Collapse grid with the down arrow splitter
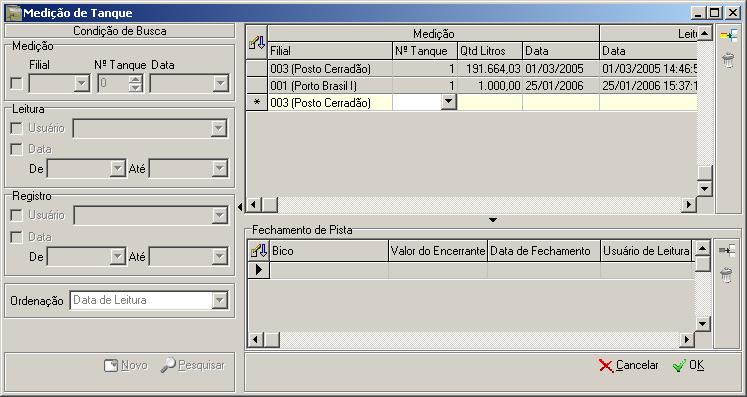Screen dimensions: 747x397 pyautogui.click(x=493, y=220)
